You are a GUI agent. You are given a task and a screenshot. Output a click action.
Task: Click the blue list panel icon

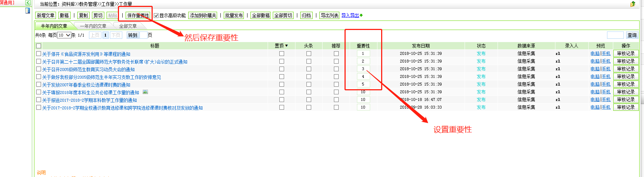coord(27,11)
